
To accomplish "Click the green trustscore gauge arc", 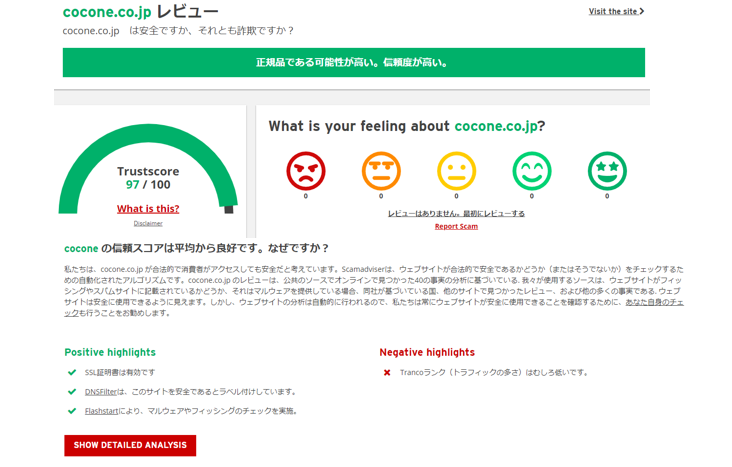I will click(148, 132).
